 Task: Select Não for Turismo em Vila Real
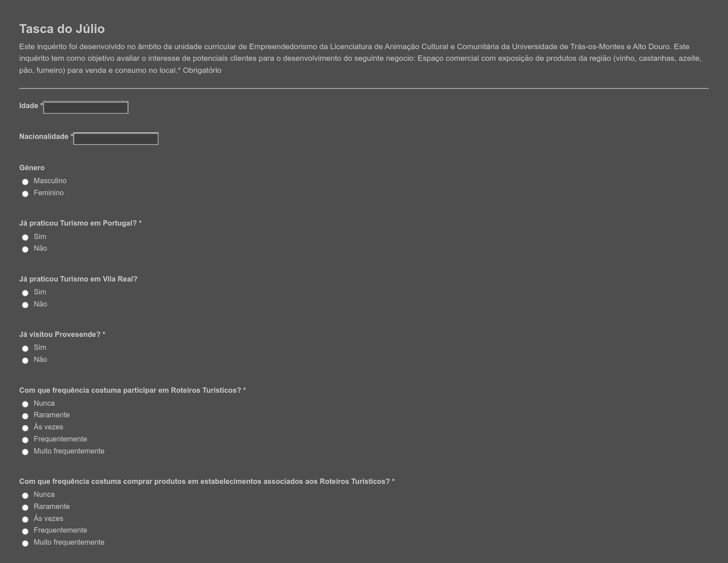25,305
